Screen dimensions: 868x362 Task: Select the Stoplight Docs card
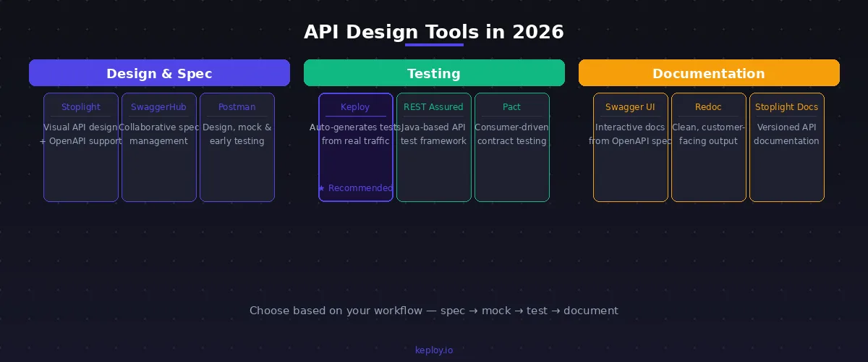pos(787,147)
